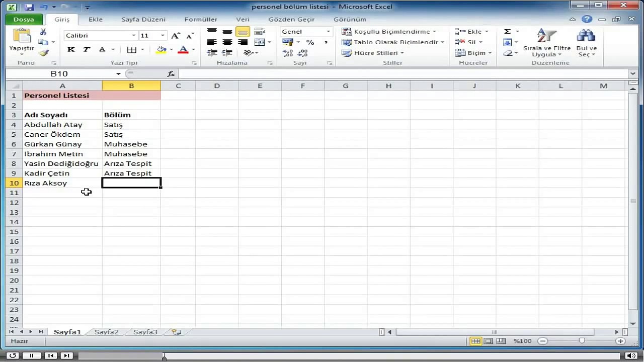Open the borders dropdown arrow

click(x=142, y=50)
